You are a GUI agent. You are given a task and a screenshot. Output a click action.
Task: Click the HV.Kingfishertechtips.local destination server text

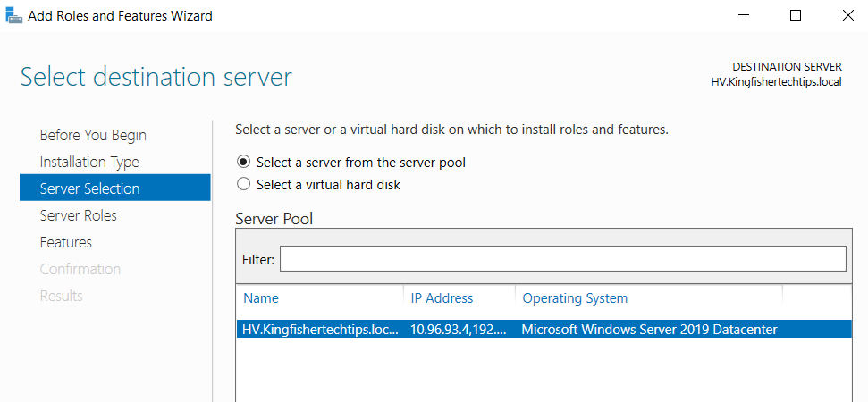click(x=776, y=82)
